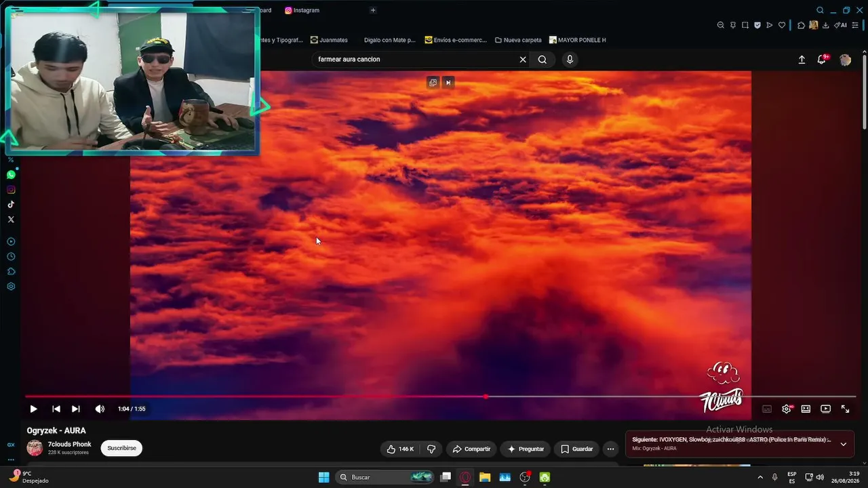This screenshot has width=868, height=488.
Task: Click the taskbar Buscar search box
Action: coord(384,477)
